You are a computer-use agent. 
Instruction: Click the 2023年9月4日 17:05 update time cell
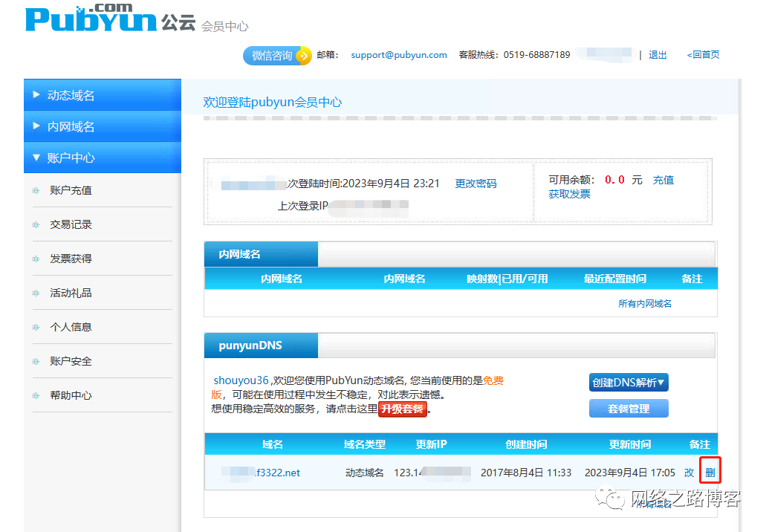pyautogui.click(x=630, y=473)
